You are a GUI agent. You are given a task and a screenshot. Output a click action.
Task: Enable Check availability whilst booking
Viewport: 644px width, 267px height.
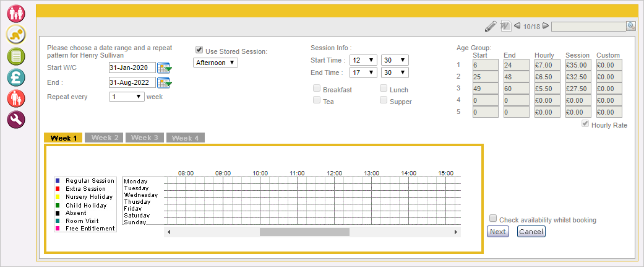click(x=493, y=219)
